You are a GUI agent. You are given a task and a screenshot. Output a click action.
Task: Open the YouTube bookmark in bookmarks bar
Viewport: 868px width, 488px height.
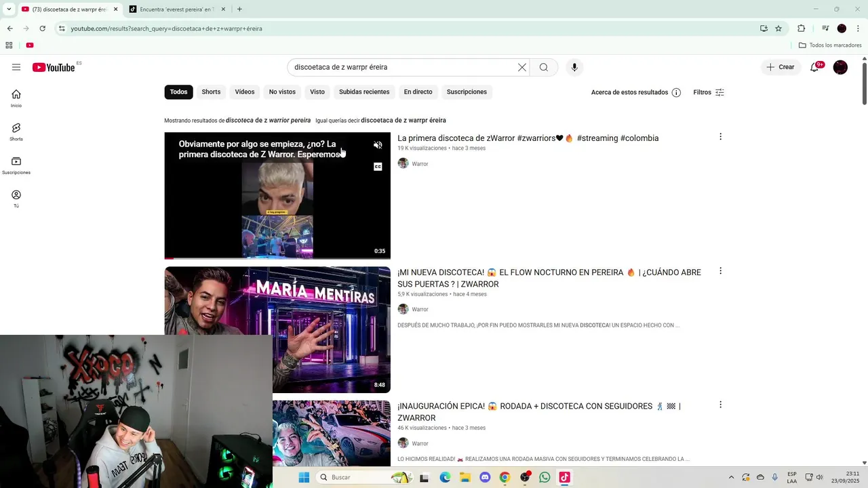(30, 45)
